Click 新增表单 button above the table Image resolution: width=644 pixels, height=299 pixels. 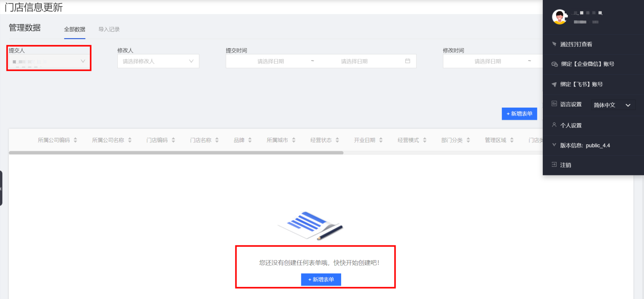coord(519,114)
